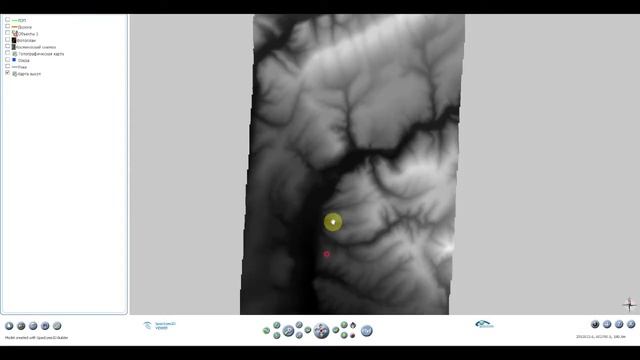Click the Топографическая карта layer map icon
The image size is (640, 360).
tap(15, 54)
